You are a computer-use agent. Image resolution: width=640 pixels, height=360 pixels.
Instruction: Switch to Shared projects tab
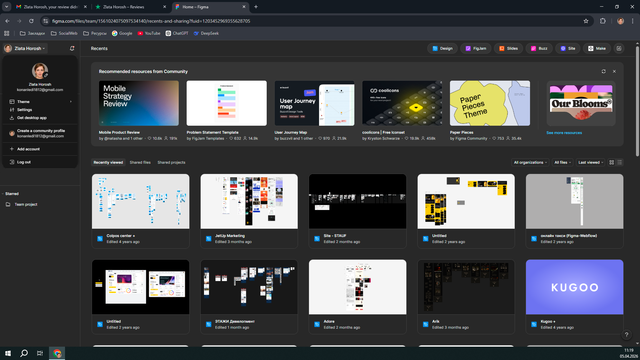171,162
